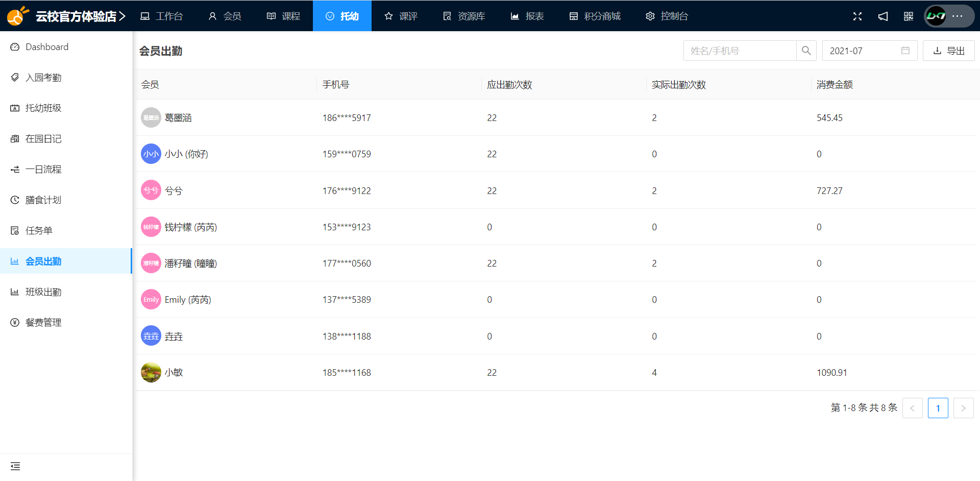Open the 资源库 top tab
The width and height of the screenshot is (980, 481).
pos(464,16)
